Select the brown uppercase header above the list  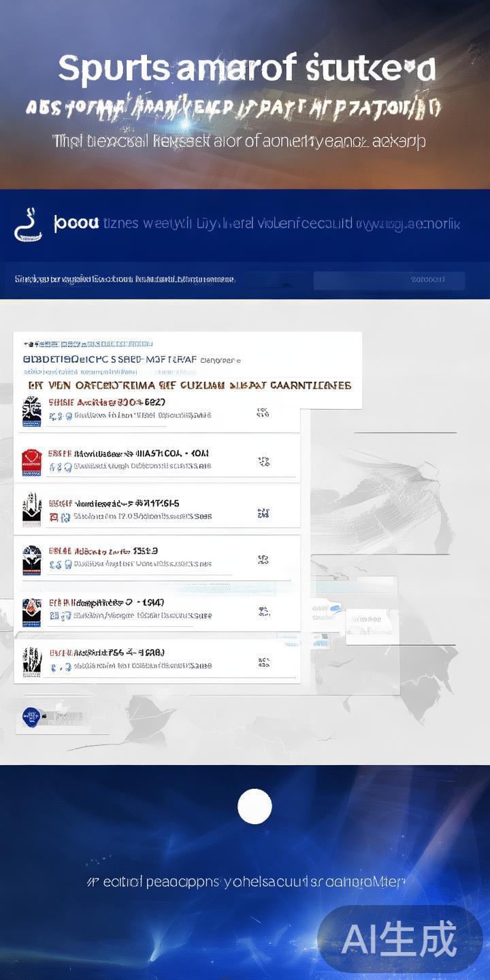(190, 385)
